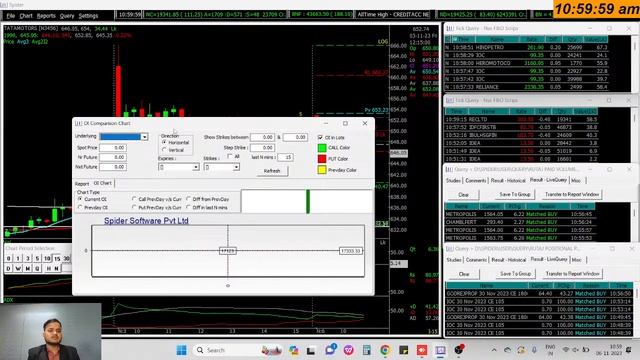Follow the Spider Software Pvt Ltd link
This screenshot has height=360, width=640.
pos(146,221)
